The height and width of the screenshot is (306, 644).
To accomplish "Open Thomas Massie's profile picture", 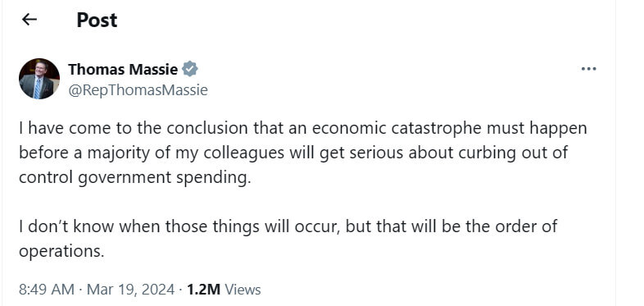I will coord(39,79).
